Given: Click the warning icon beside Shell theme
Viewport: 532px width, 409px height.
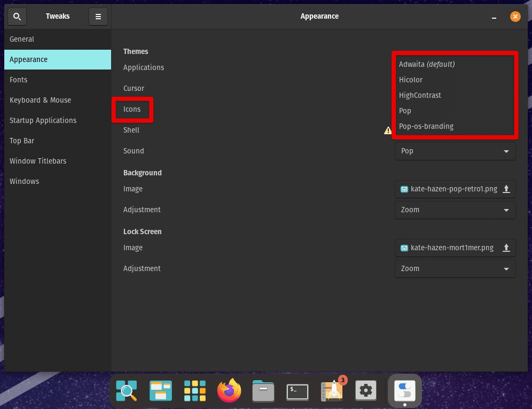Looking at the screenshot, I should 388,130.
